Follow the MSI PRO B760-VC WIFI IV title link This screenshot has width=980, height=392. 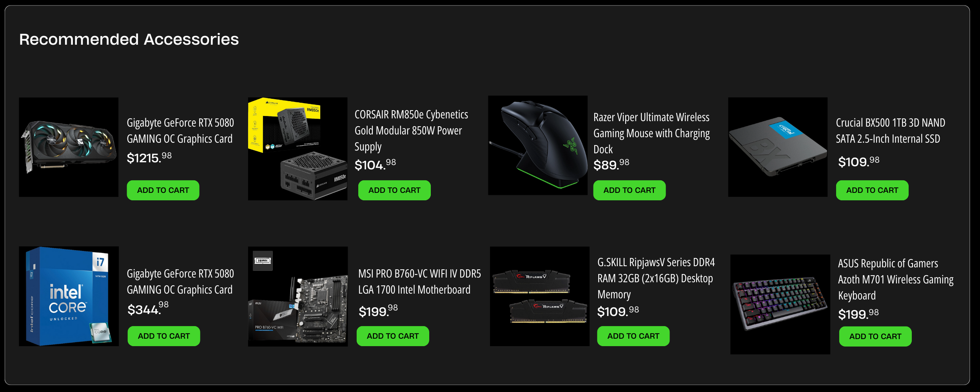click(x=419, y=281)
